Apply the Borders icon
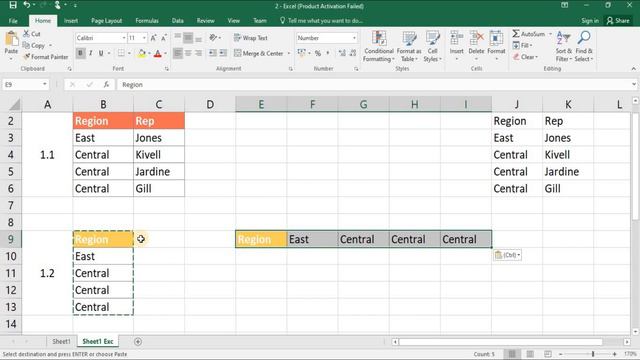Screen dimensions: 640x360 pyautogui.click(x=121, y=53)
